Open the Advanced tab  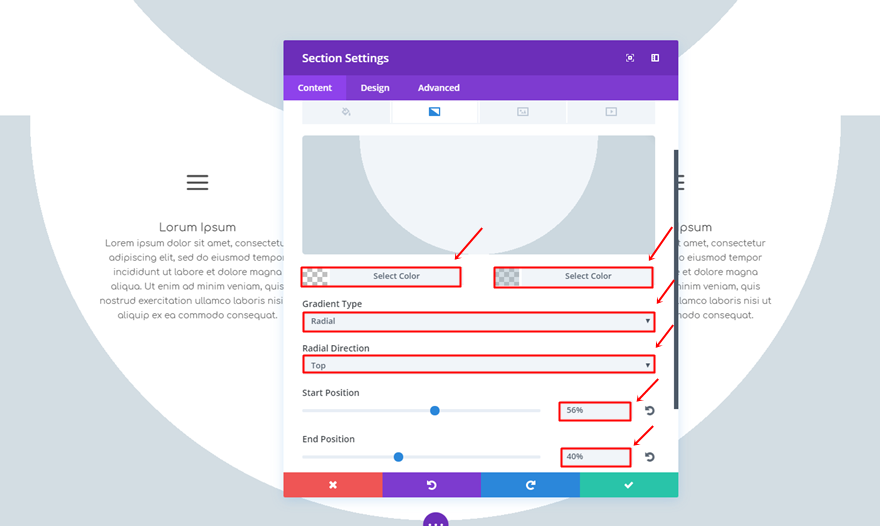tap(438, 88)
